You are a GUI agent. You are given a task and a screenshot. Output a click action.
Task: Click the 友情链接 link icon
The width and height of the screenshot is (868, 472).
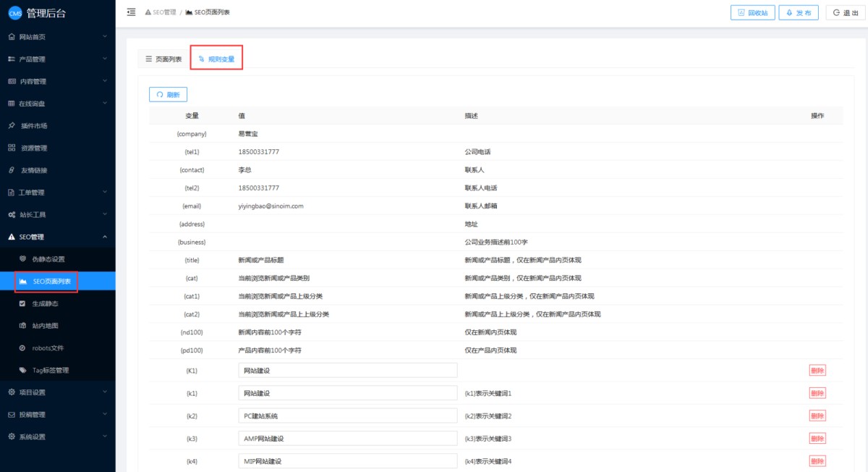12,170
